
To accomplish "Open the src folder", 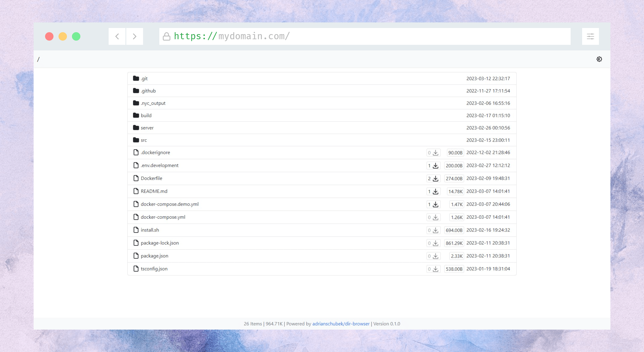I will [144, 139].
